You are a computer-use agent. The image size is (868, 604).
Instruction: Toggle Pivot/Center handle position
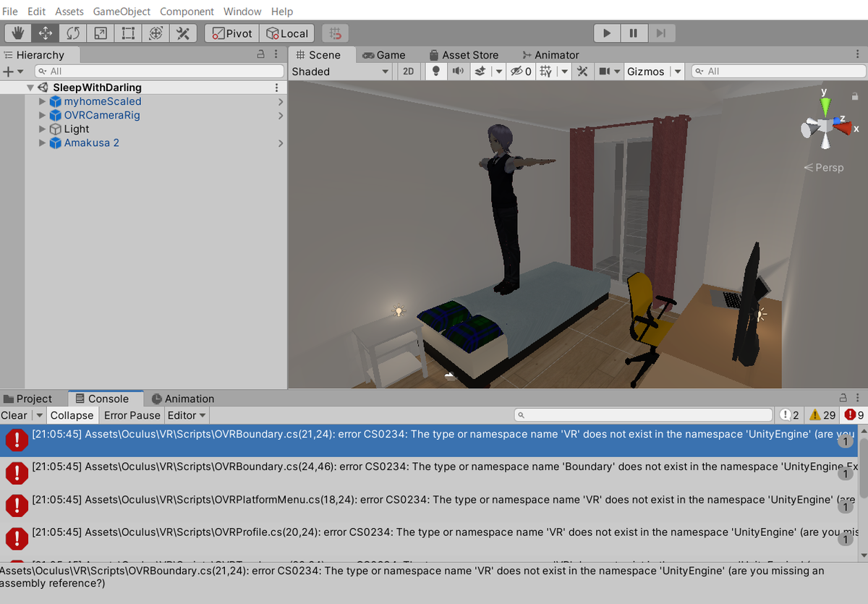(x=232, y=33)
